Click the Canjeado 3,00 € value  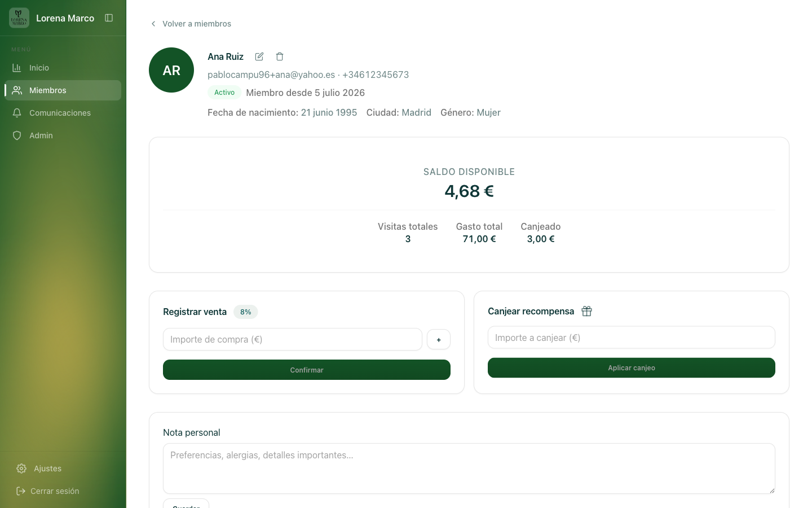pyautogui.click(x=541, y=239)
